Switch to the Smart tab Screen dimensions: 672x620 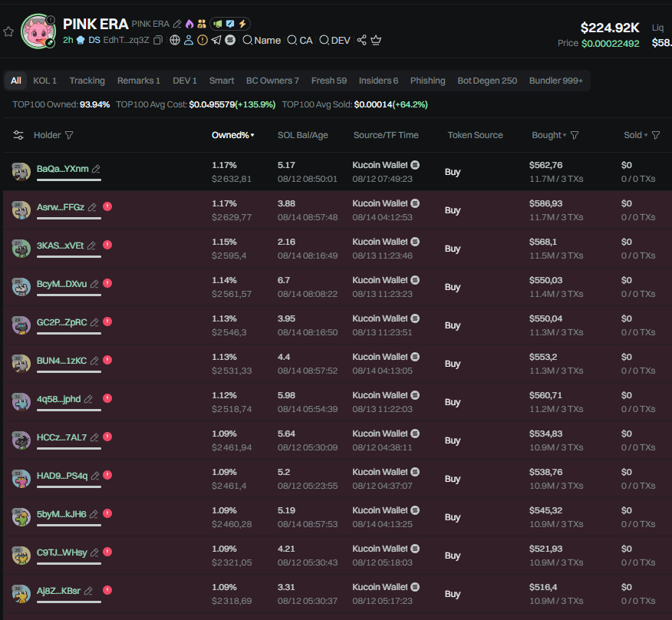[x=222, y=81]
